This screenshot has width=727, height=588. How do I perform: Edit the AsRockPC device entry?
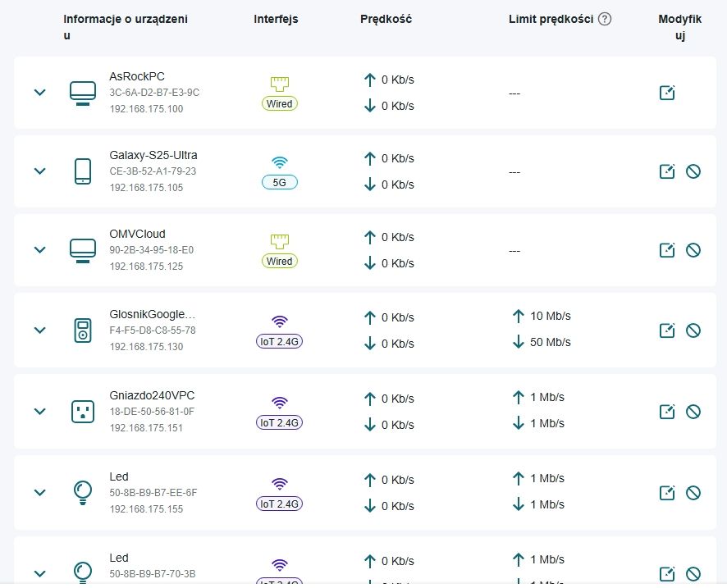pyautogui.click(x=667, y=93)
